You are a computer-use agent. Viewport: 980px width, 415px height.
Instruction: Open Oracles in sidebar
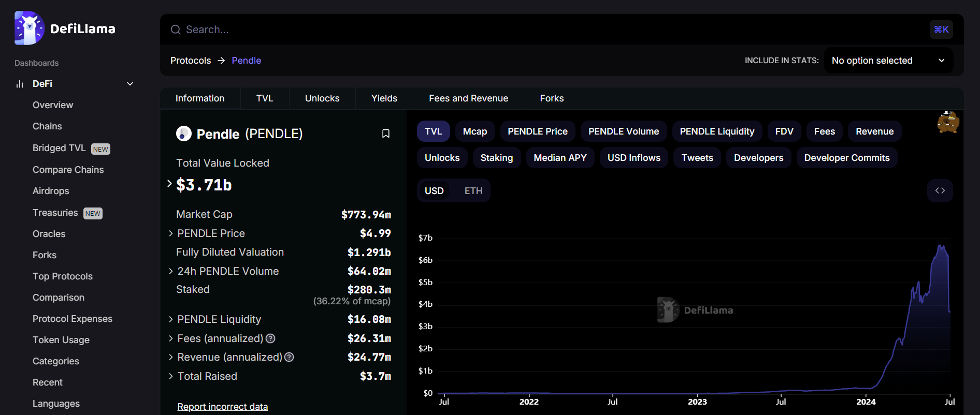(49, 234)
